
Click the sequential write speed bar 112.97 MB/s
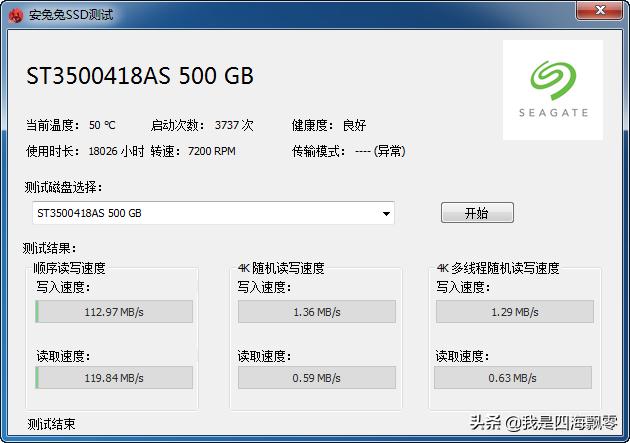click(114, 312)
